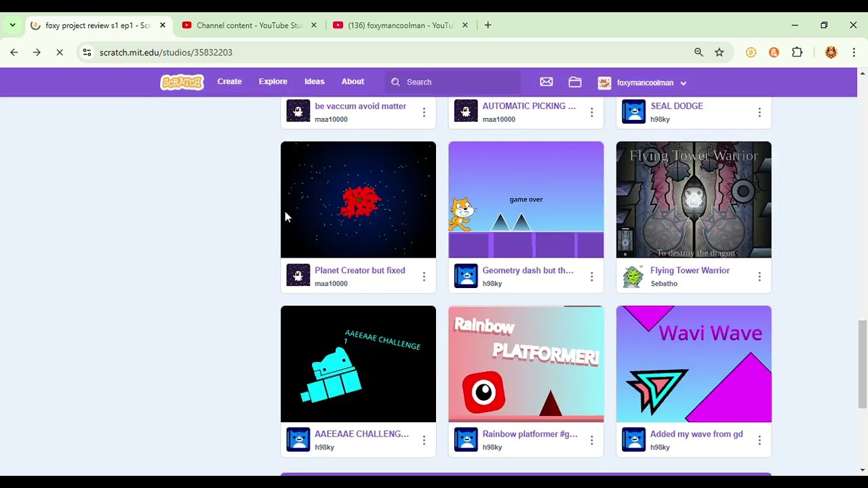Click maa10000 avatar beside Planet Creator but fixed
Image resolution: width=868 pixels, height=488 pixels.
point(298,275)
